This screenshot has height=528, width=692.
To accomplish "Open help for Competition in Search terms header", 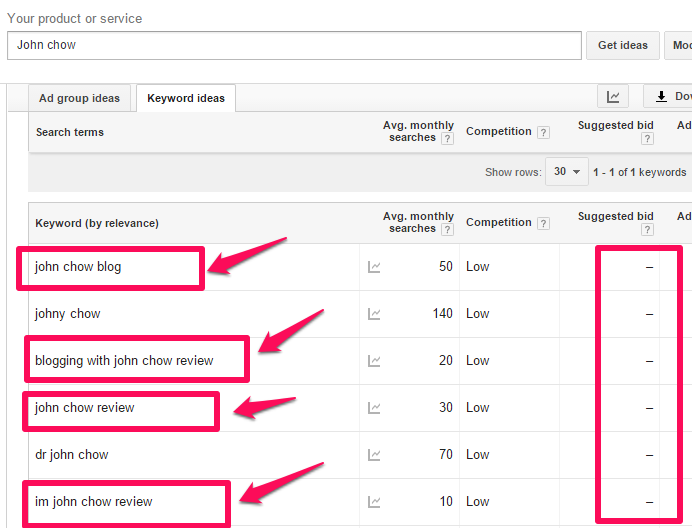I will (x=543, y=132).
